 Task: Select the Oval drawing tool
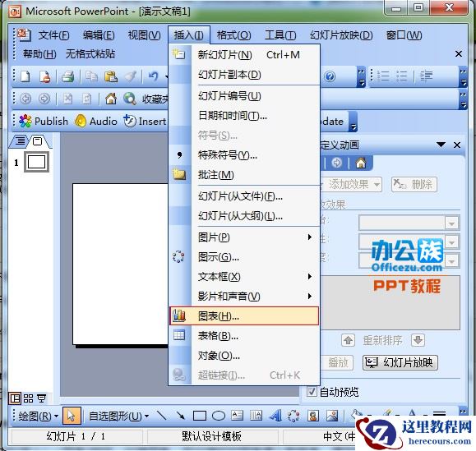coord(218,416)
